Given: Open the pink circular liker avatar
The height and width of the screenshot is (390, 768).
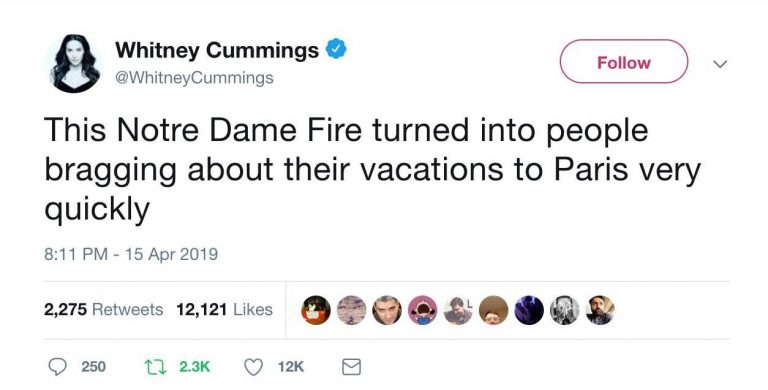Looking at the screenshot, I should tap(423, 310).
